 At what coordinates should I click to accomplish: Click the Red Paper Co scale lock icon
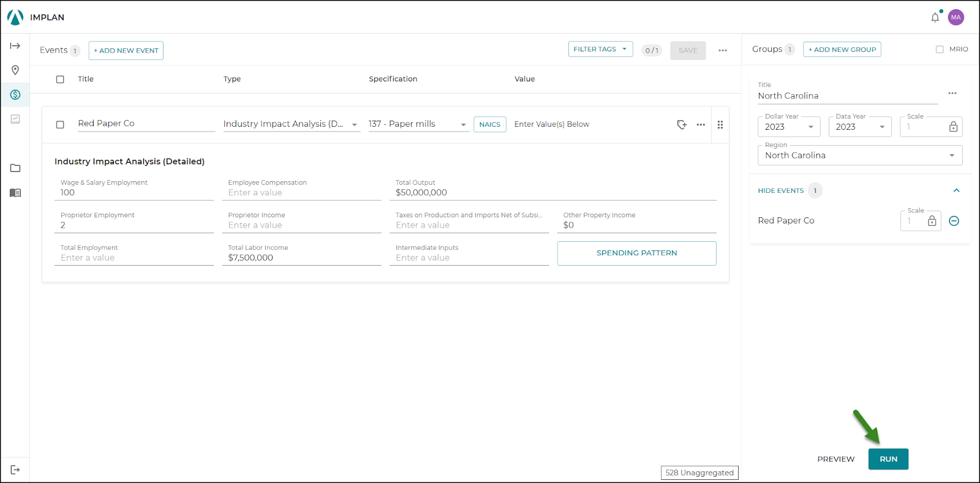[x=932, y=221]
